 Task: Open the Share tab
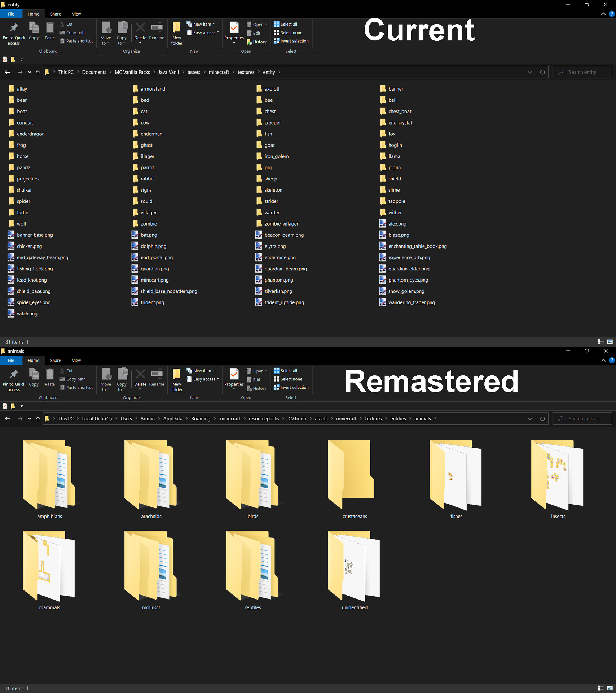point(55,14)
